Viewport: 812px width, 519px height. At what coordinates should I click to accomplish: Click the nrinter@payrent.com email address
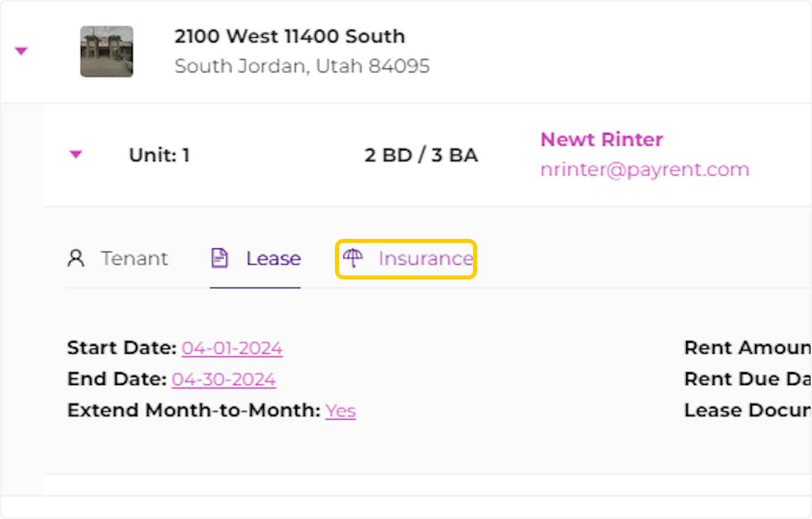(x=644, y=169)
